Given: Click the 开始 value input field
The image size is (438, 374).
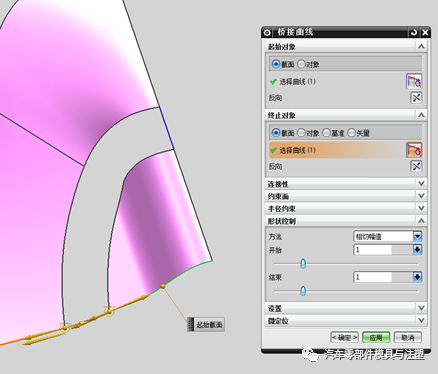Looking at the screenshot, I should 373,249.
